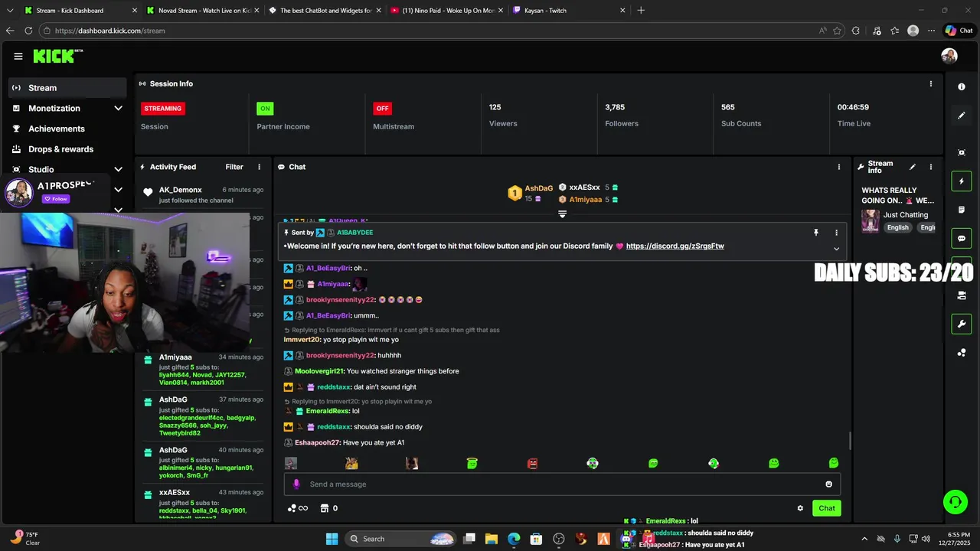Expand the pinned message chevron
This screenshot has height=551, width=980.
(x=836, y=249)
